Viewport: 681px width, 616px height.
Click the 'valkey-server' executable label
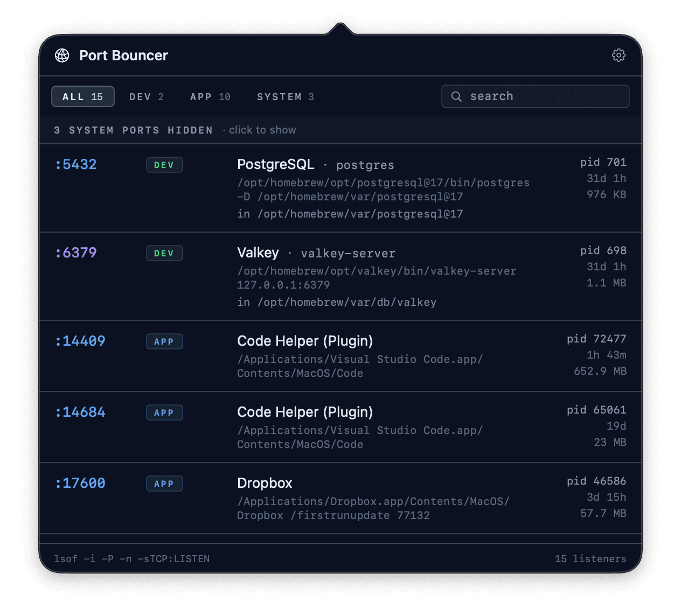348,254
